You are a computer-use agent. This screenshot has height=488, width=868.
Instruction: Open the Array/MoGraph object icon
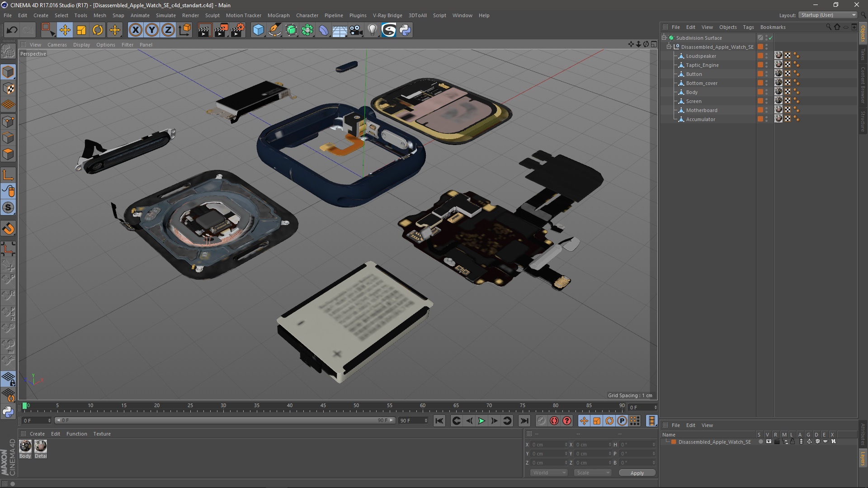(x=307, y=30)
